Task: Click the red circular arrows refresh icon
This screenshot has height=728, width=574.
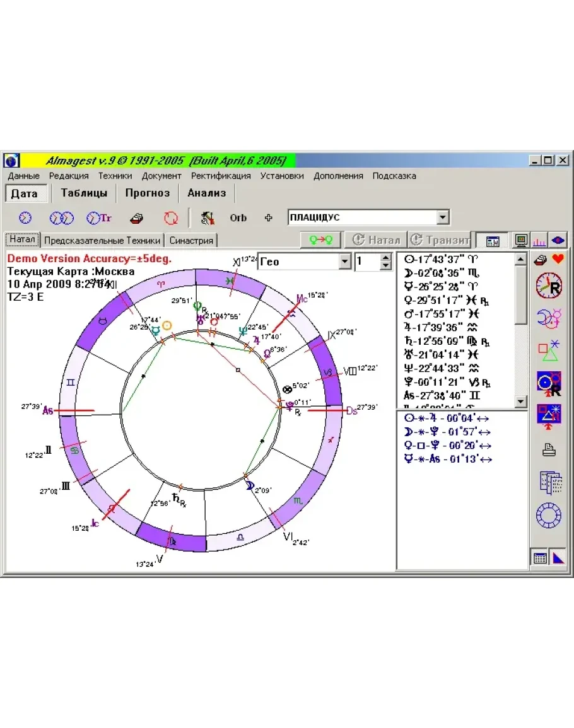Action: [170, 218]
